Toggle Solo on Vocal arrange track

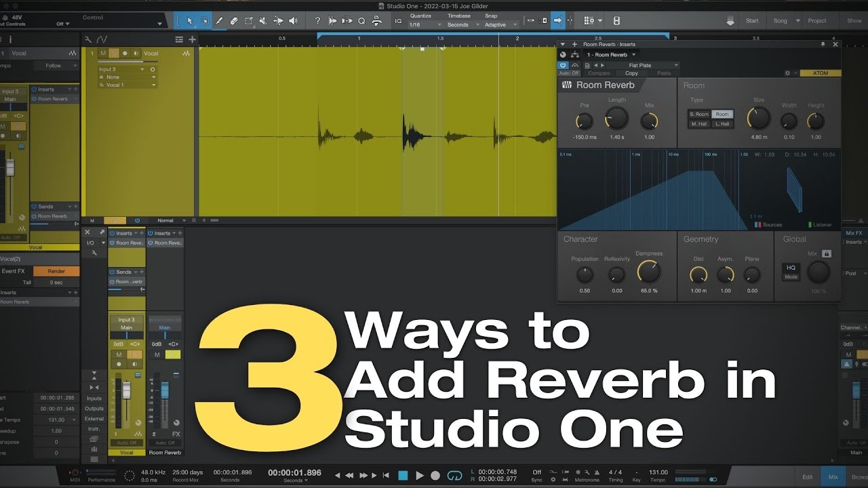pos(114,53)
